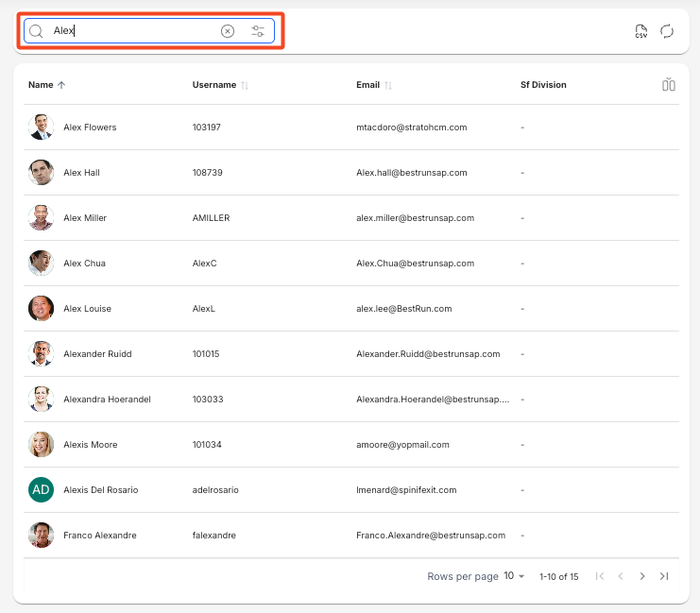The image size is (700, 613).
Task: Click the refresh table icon
Action: (667, 31)
